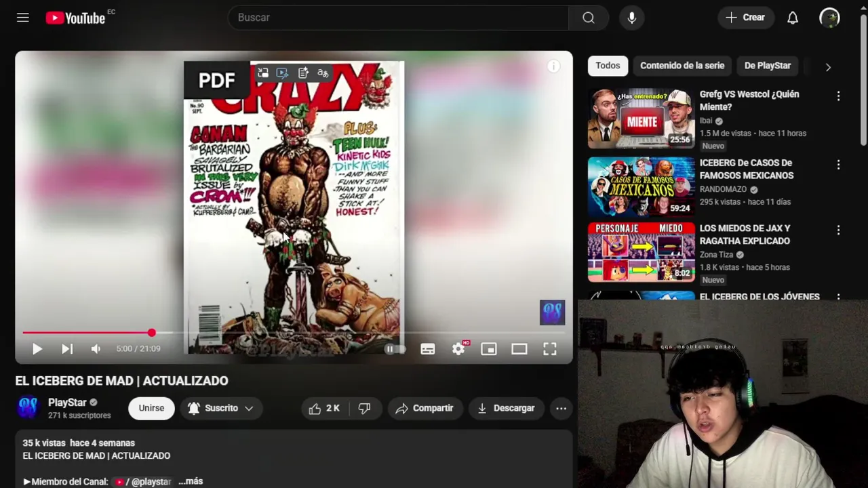Open the @playstar link in description
Image resolution: width=868 pixels, height=488 pixels.
coord(144,481)
